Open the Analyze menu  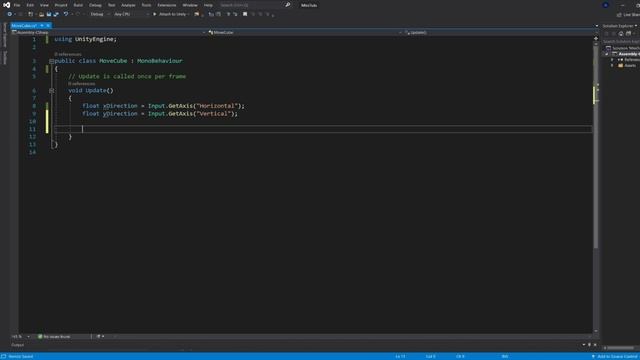click(x=128, y=5)
